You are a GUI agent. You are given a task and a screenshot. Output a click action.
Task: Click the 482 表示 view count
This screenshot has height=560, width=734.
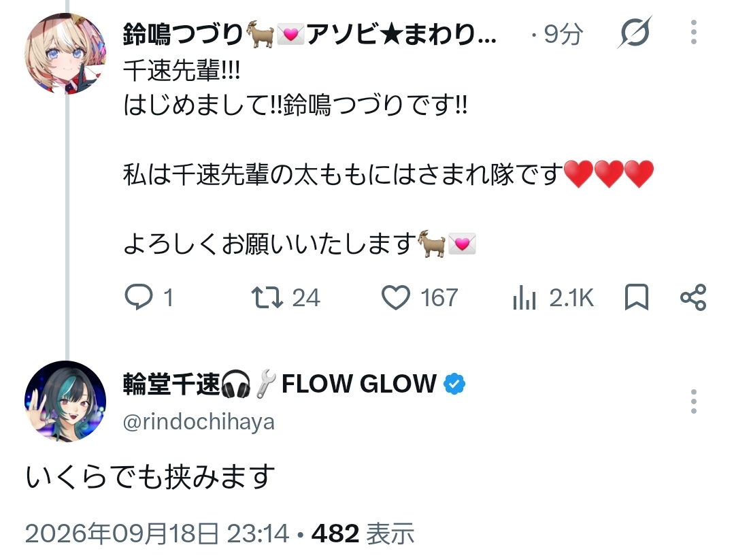tap(363, 533)
